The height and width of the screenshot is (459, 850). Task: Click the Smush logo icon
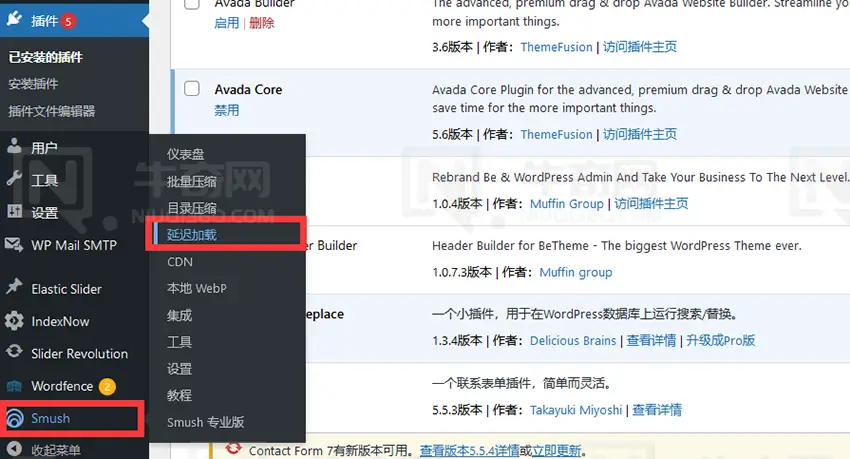click(x=15, y=418)
